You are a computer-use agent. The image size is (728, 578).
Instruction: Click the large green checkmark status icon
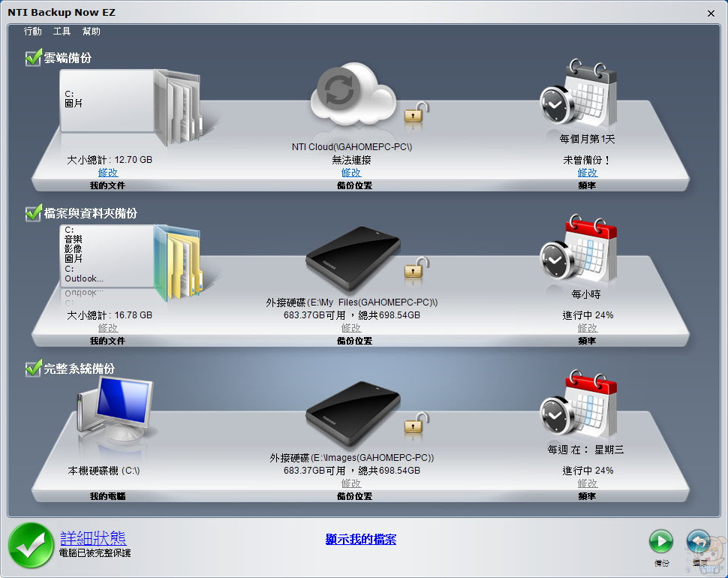(31, 546)
